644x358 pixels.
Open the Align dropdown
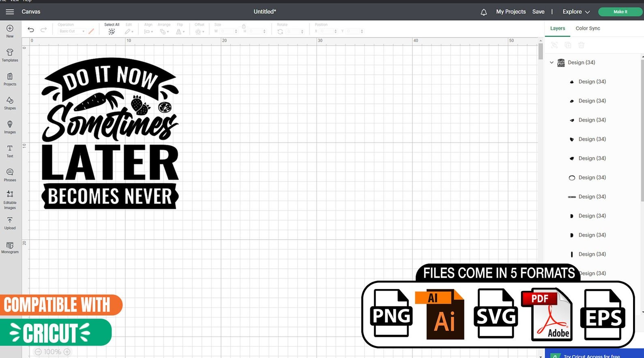[148, 31]
